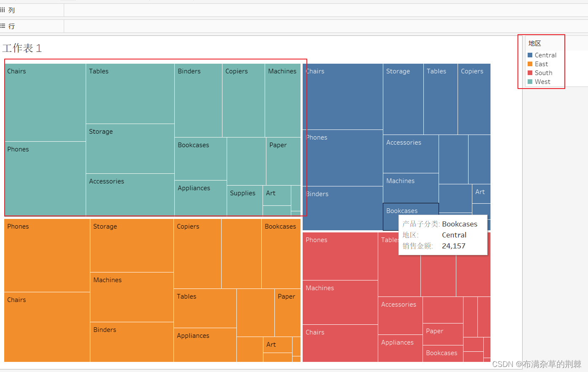Click the worksheet title 工作表 1
588x372 pixels.
coord(22,48)
